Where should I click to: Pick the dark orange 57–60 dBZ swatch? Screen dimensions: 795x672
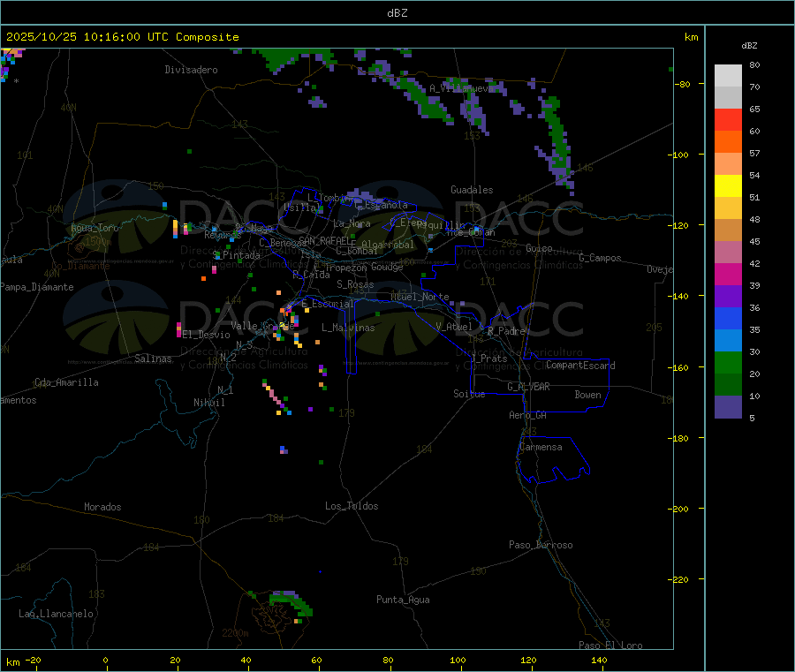point(728,142)
